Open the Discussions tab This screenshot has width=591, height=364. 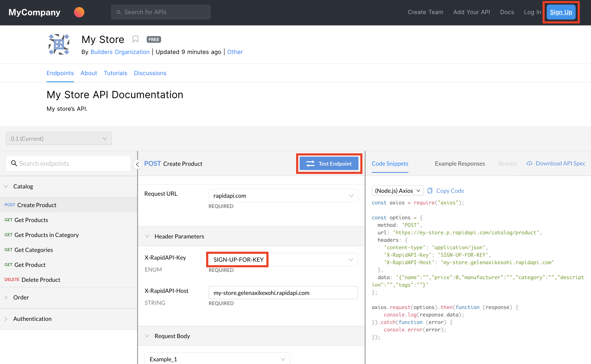tap(150, 73)
